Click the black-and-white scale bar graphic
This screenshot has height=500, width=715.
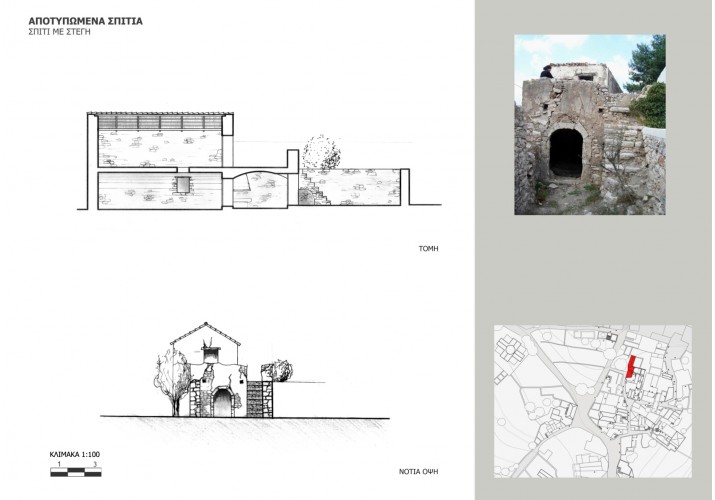tap(76, 472)
